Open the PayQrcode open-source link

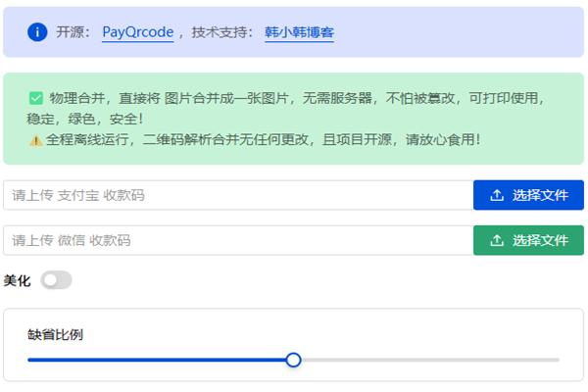click(x=137, y=32)
